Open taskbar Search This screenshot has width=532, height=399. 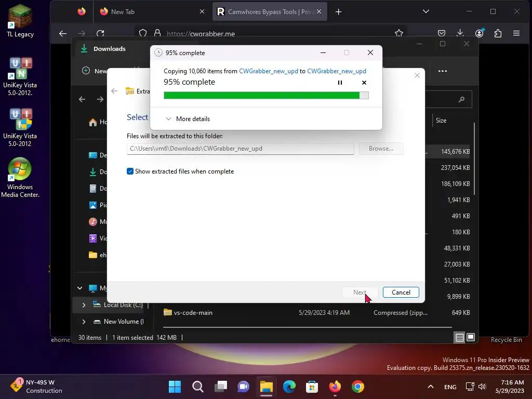(x=198, y=387)
